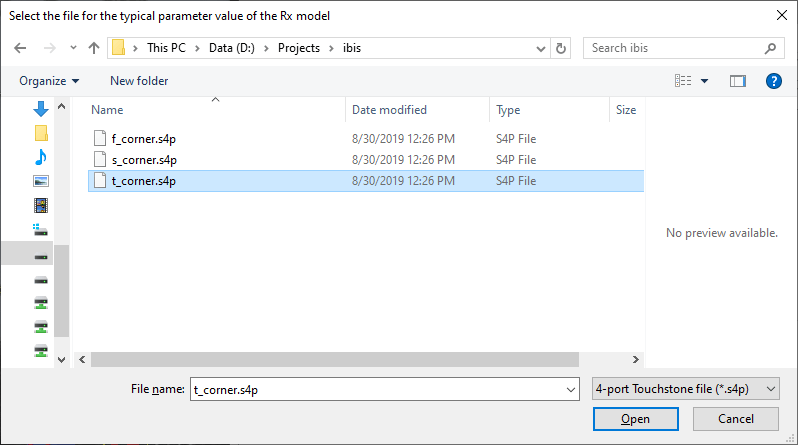The width and height of the screenshot is (798, 445).
Task: Click the Downloads arrow icon in sidebar
Action: (x=41, y=109)
